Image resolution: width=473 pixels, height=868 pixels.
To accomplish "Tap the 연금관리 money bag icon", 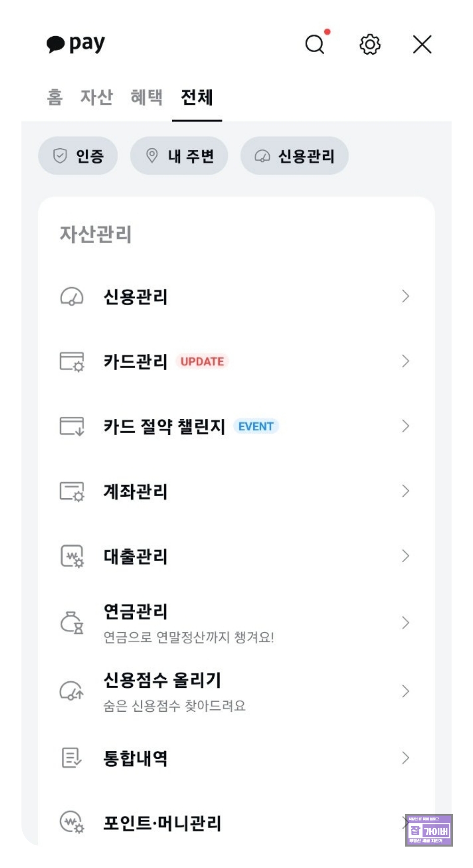I will (x=72, y=623).
